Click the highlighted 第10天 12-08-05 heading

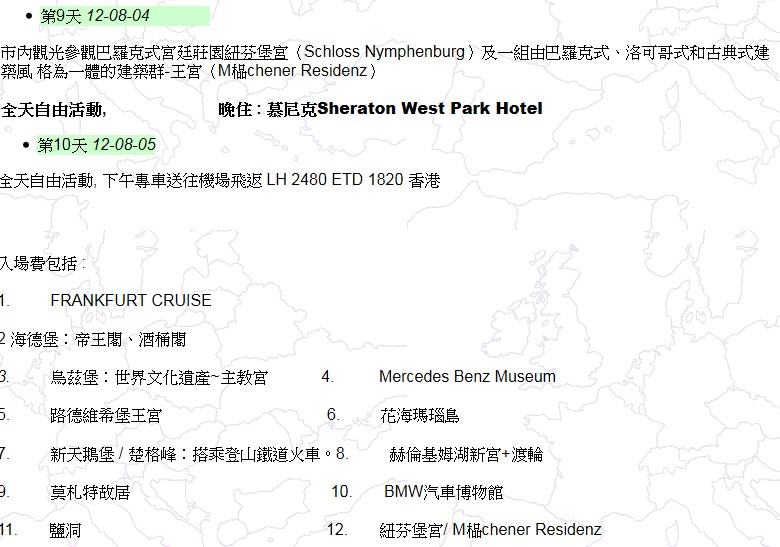coord(97,145)
